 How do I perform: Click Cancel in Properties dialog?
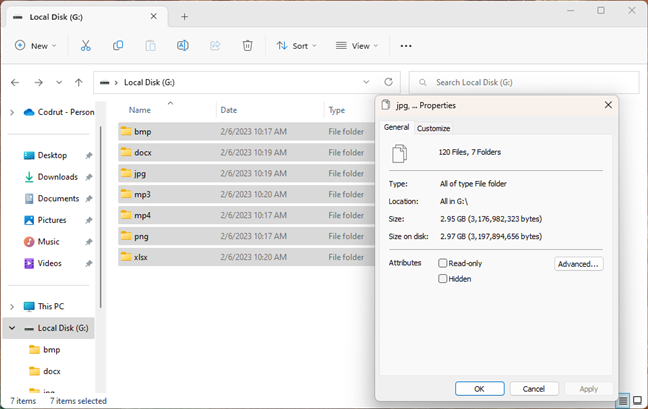click(534, 389)
